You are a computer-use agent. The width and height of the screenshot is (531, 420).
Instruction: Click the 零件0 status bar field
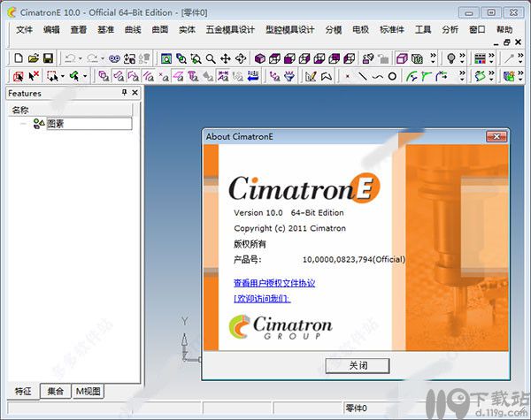(357, 409)
